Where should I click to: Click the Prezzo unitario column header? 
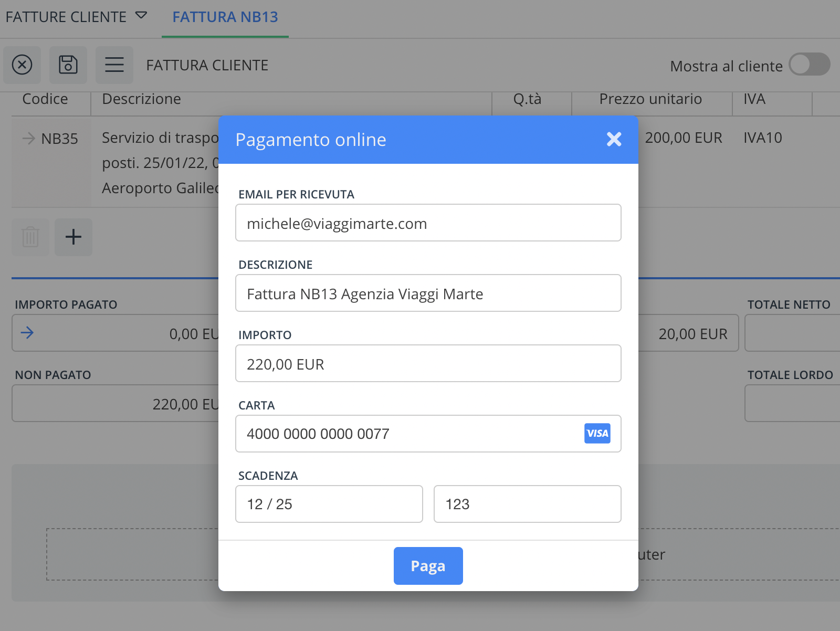(x=650, y=99)
